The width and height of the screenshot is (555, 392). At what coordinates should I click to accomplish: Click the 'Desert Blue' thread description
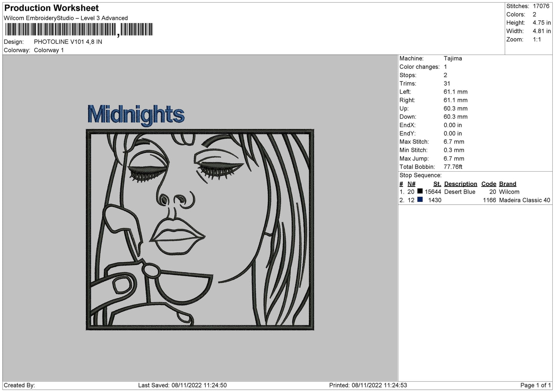click(460, 192)
